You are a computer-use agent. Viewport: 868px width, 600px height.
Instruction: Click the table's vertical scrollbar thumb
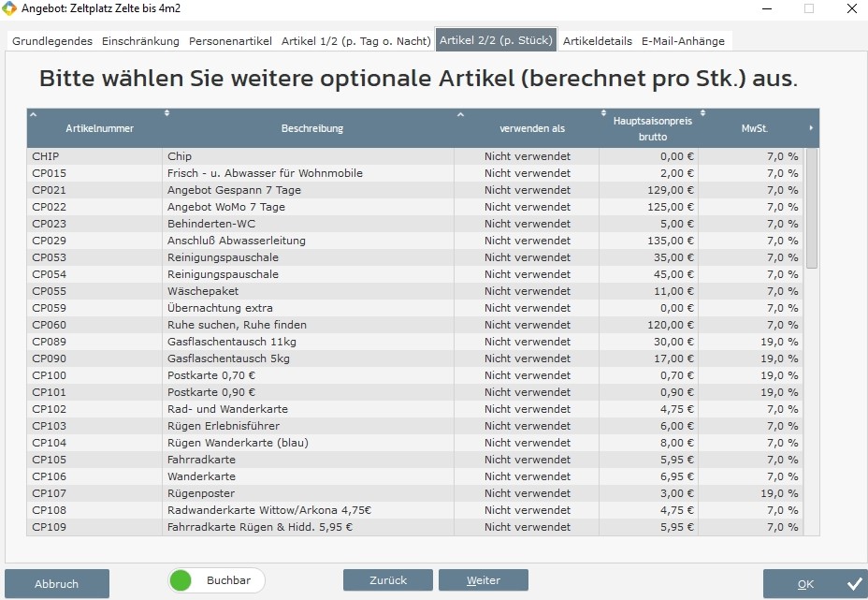coord(812,209)
